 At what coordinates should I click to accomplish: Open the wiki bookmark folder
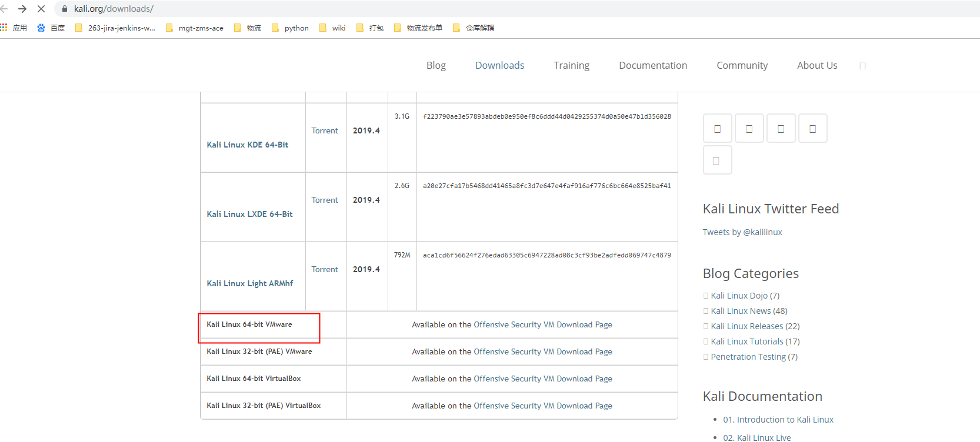[x=332, y=28]
